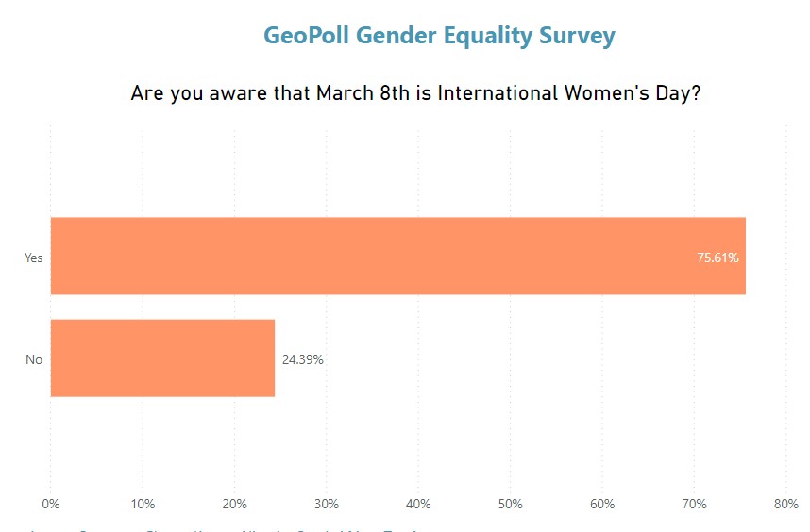The height and width of the screenshot is (532, 810).
Task: Select the orange No bar
Action: 162,357
